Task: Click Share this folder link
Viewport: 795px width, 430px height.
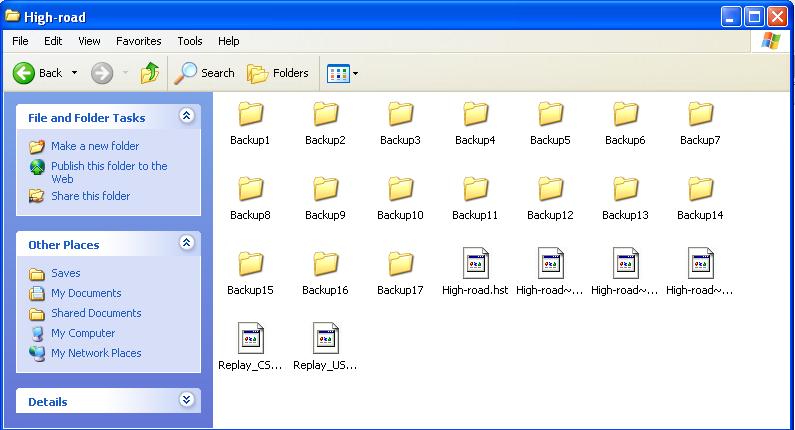Action: [90, 196]
